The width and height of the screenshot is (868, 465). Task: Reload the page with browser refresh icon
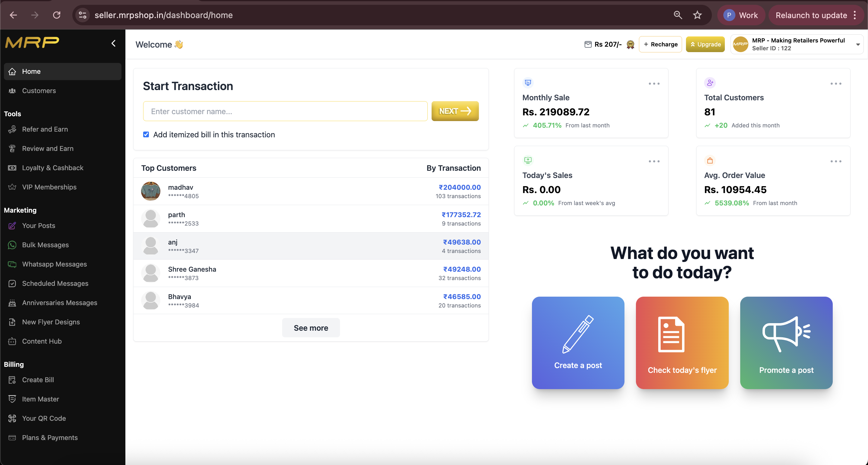[x=57, y=15]
